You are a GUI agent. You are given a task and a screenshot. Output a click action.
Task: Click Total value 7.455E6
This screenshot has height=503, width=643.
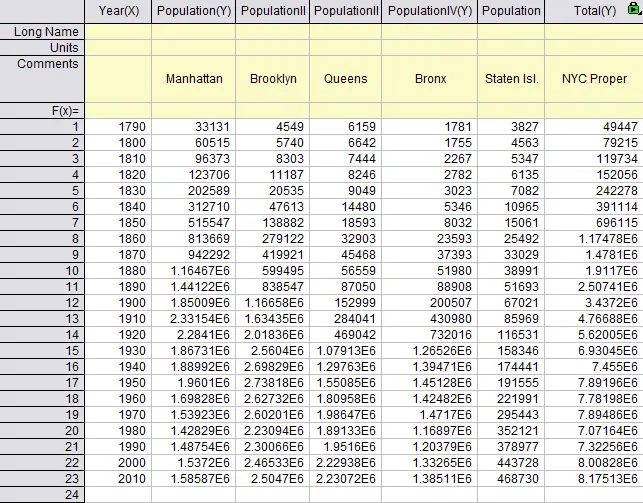click(594, 366)
